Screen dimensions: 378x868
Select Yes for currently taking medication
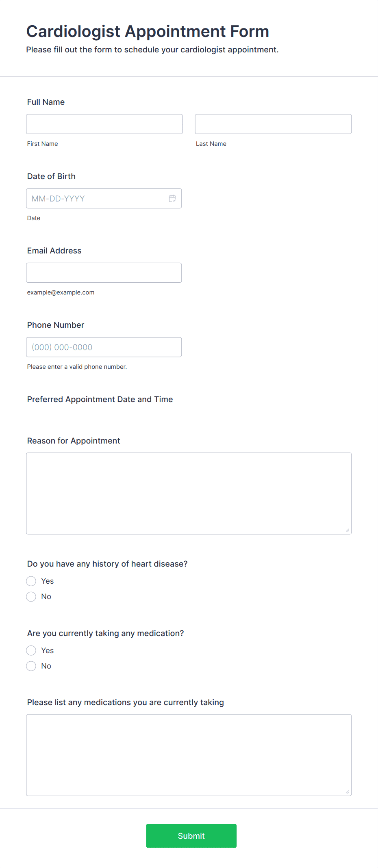(x=31, y=651)
